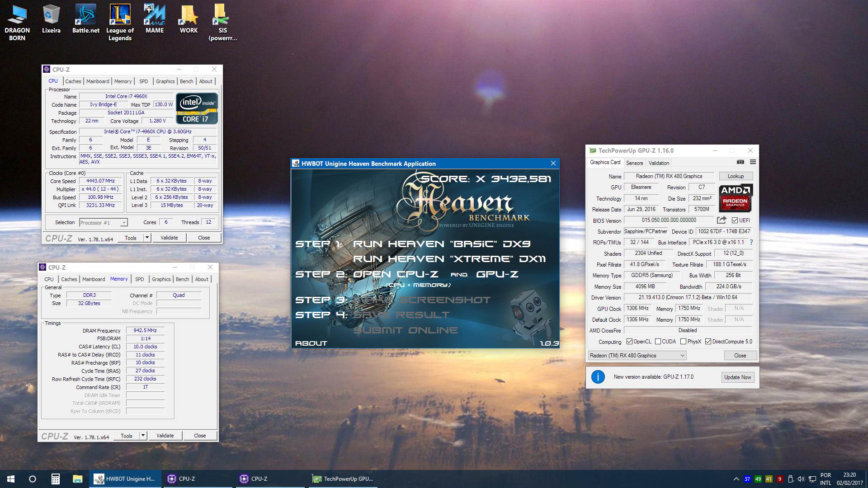
Task: Click the Bus Interface question mark icon
Action: 751,242
